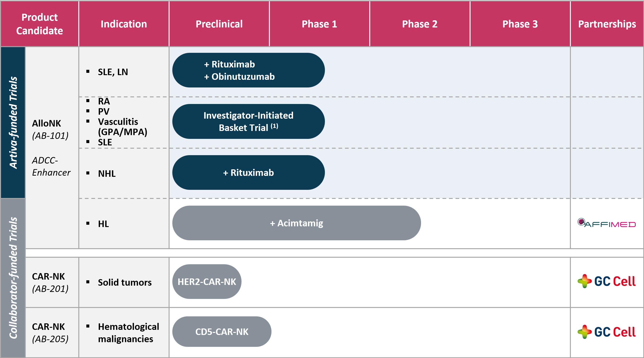Click the Collaborator-funded Trials side label
This screenshot has height=358, width=644.
(13, 278)
